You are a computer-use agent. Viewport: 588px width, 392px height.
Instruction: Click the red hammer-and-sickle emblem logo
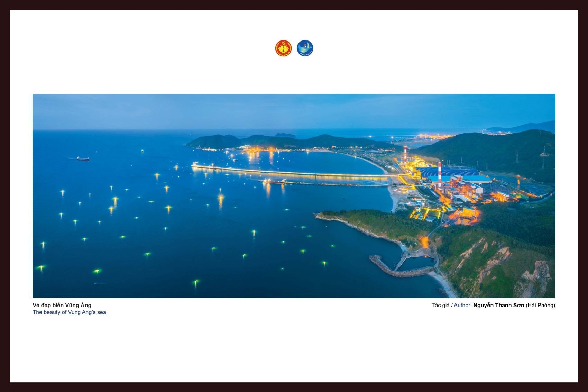tap(283, 48)
